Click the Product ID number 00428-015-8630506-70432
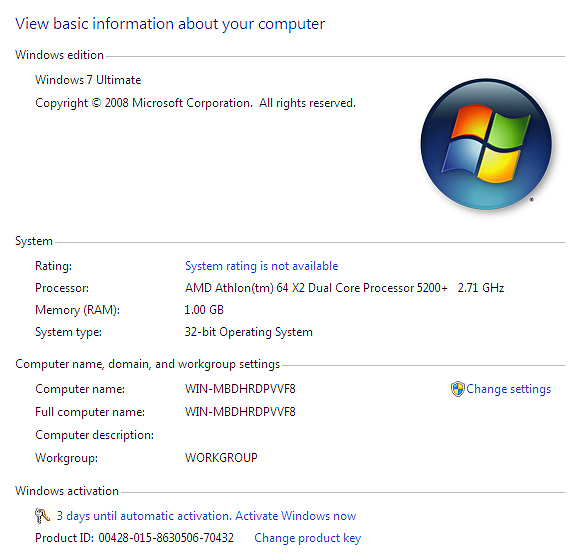The height and width of the screenshot is (559, 572). coord(166,538)
